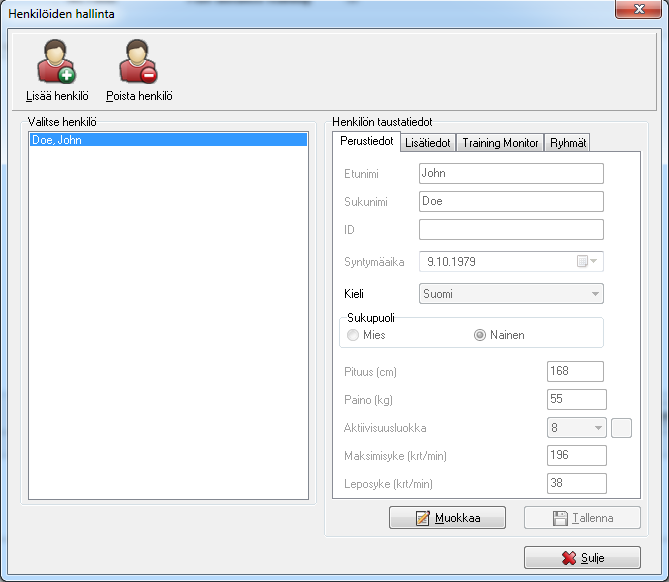The image size is (669, 582).
Task: Click the Sulje close button
Action: tap(582, 558)
